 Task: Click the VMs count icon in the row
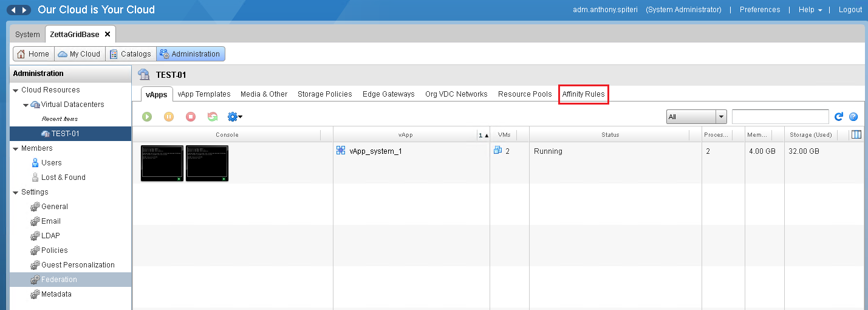tap(497, 151)
